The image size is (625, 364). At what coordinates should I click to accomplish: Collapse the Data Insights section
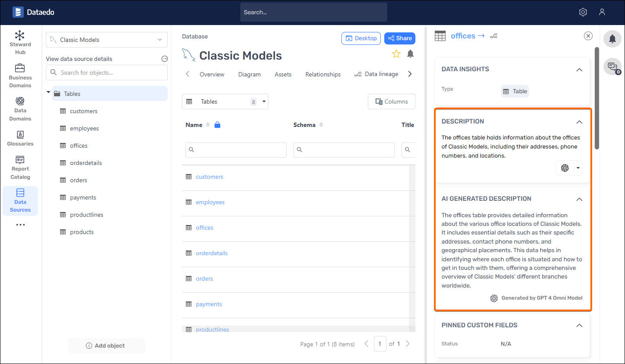[579, 70]
